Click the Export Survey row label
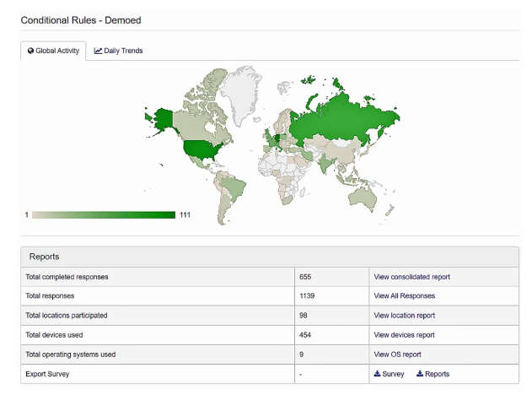The height and width of the screenshot is (395, 532). point(47,374)
